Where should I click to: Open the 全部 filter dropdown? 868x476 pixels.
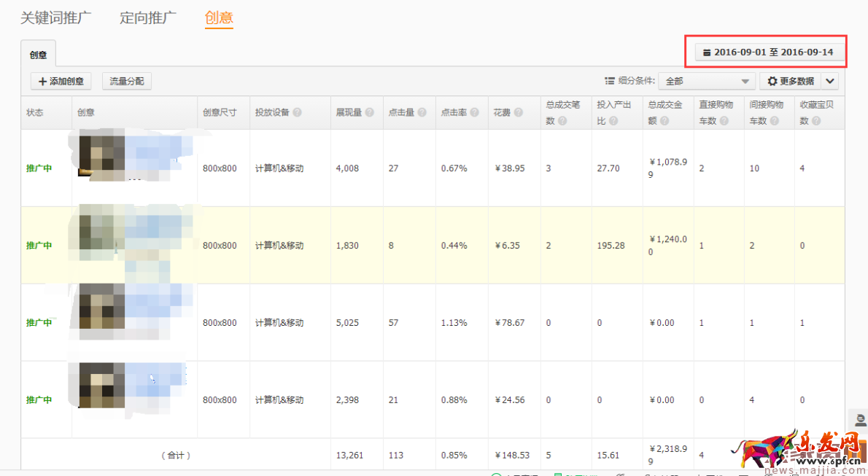point(705,81)
